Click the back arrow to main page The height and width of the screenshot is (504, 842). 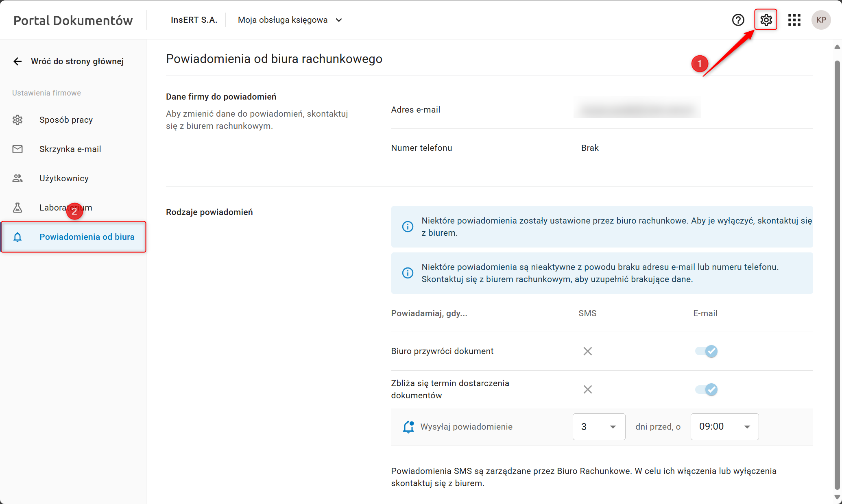(17, 61)
